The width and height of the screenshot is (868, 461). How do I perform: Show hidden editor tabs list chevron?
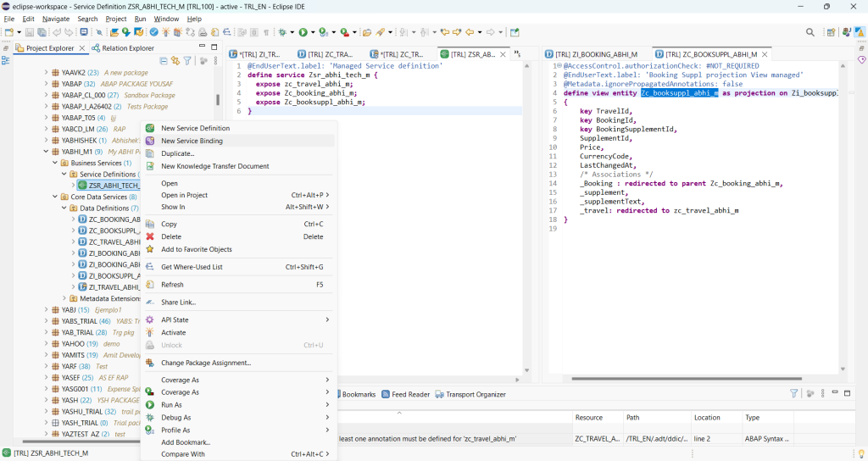pyautogui.click(x=517, y=53)
